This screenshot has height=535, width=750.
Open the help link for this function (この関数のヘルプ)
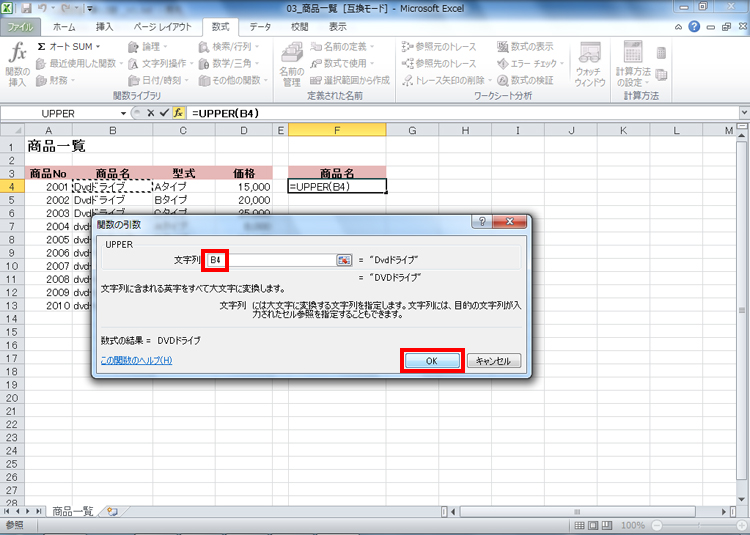pyautogui.click(x=136, y=360)
